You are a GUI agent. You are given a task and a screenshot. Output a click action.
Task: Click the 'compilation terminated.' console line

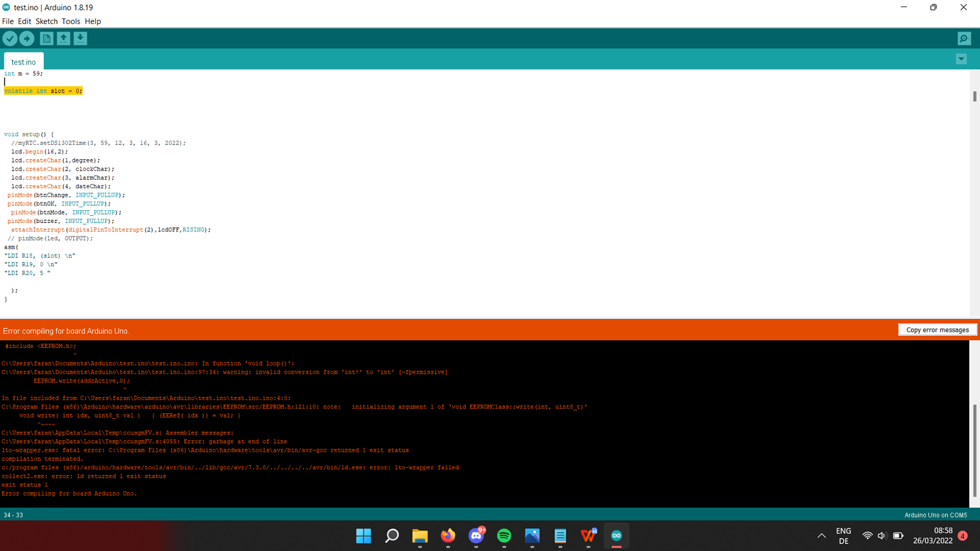pyautogui.click(x=43, y=459)
